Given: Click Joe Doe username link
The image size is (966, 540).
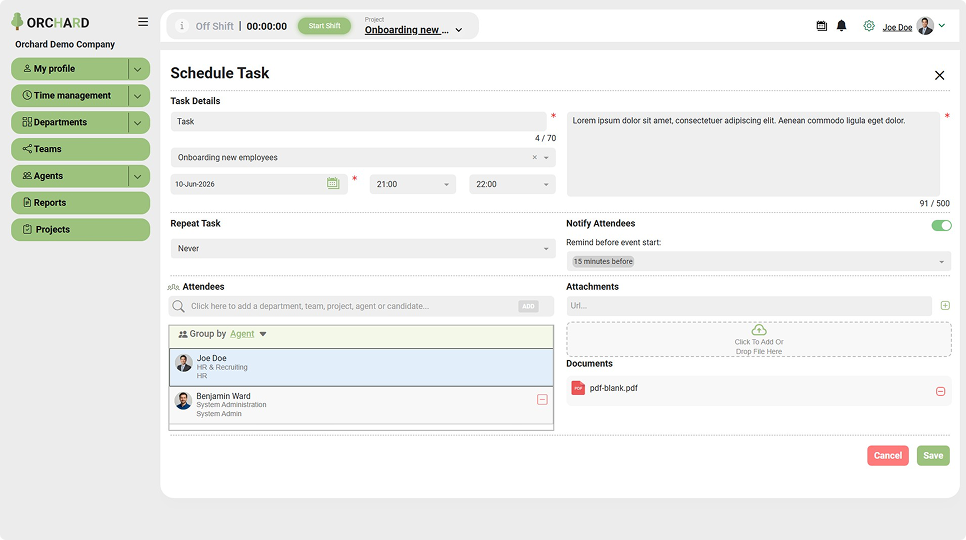Looking at the screenshot, I should coord(897,27).
